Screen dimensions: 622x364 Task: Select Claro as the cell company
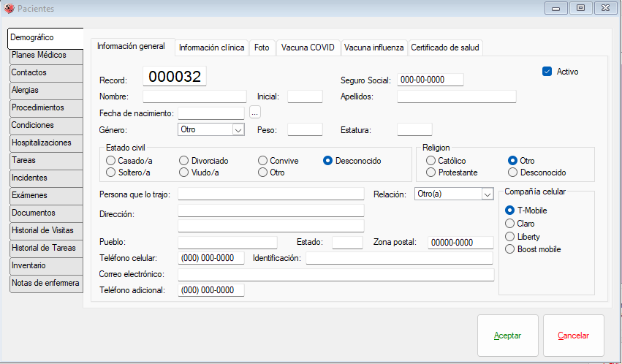click(x=510, y=224)
